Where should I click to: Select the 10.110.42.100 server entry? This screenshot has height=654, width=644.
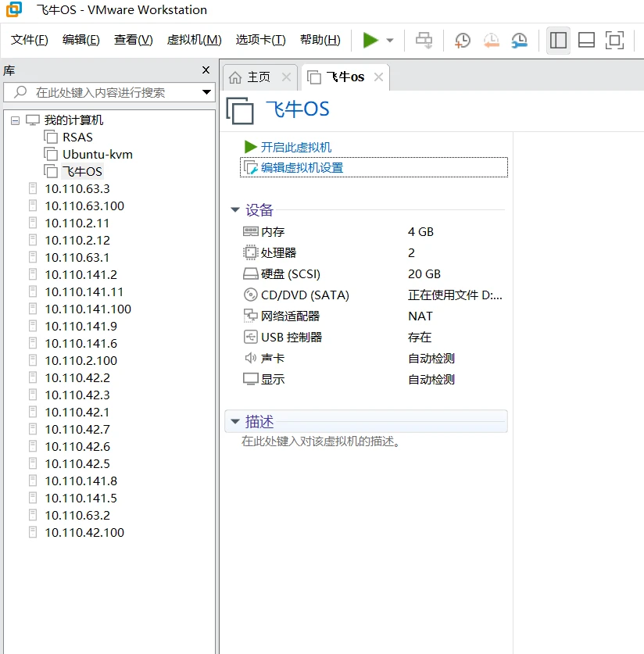pos(84,533)
